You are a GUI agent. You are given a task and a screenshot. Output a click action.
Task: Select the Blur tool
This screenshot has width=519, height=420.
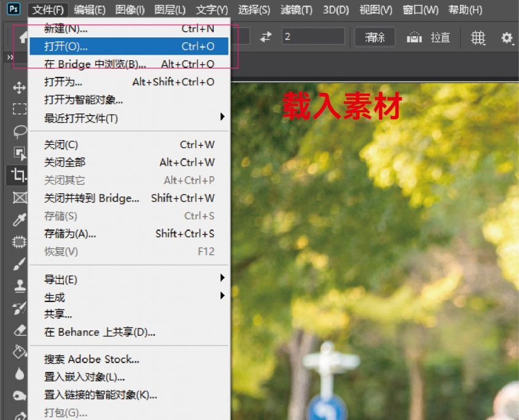(x=20, y=374)
